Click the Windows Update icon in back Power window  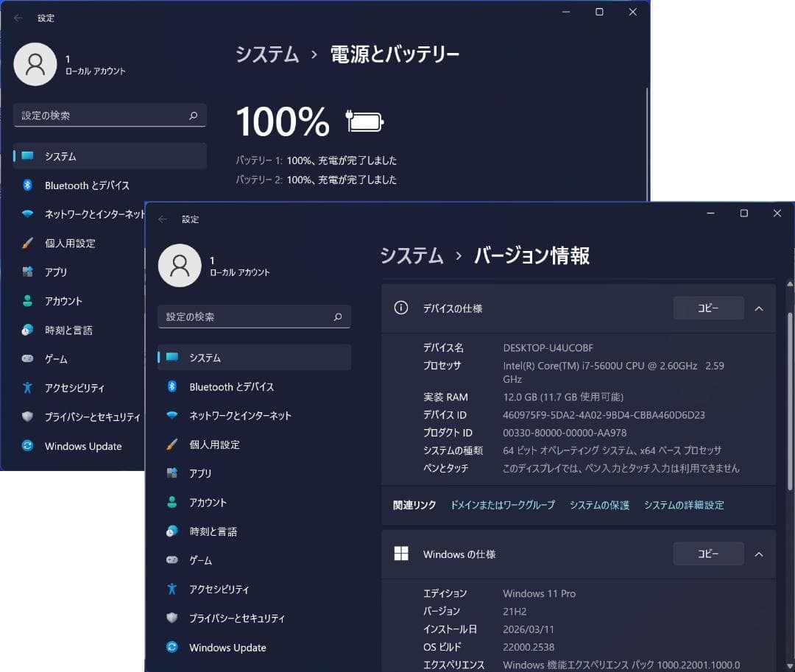click(27, 446)
